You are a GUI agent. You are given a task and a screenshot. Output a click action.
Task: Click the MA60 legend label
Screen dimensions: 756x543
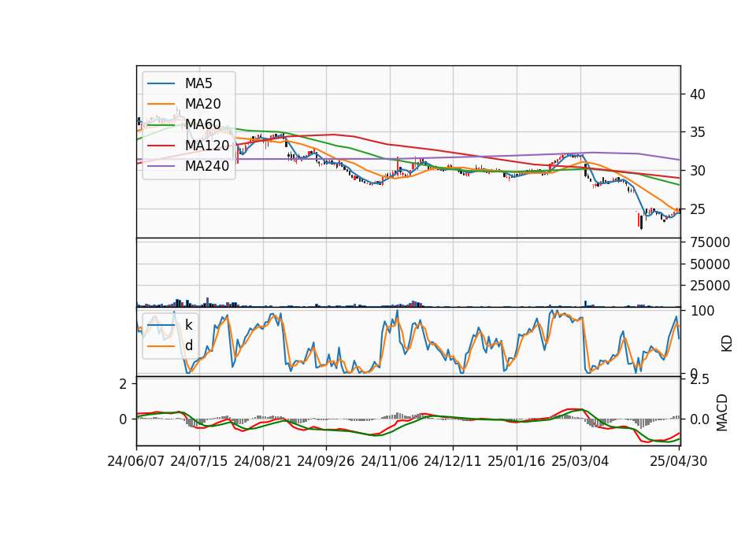pos(202,125)
